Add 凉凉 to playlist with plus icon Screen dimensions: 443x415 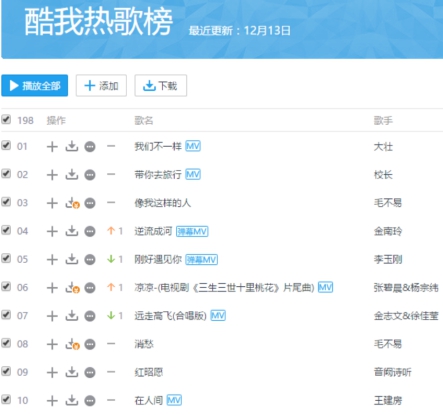52,288
